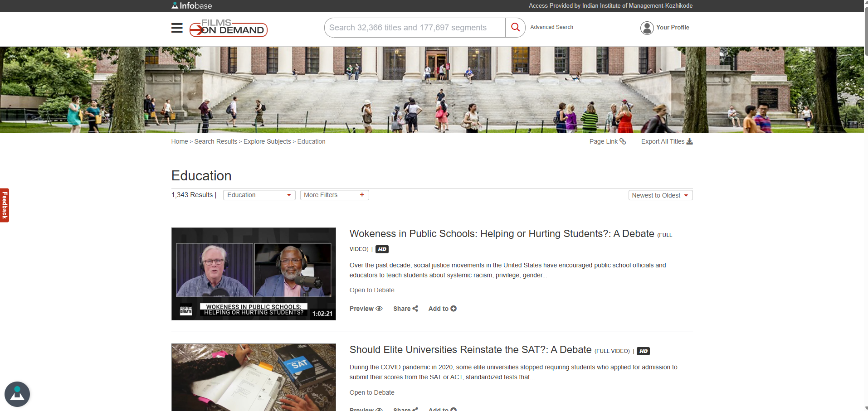Click the search titles input field
The height and width of the screenshot is (411, 868).
(x=414, y=28)
